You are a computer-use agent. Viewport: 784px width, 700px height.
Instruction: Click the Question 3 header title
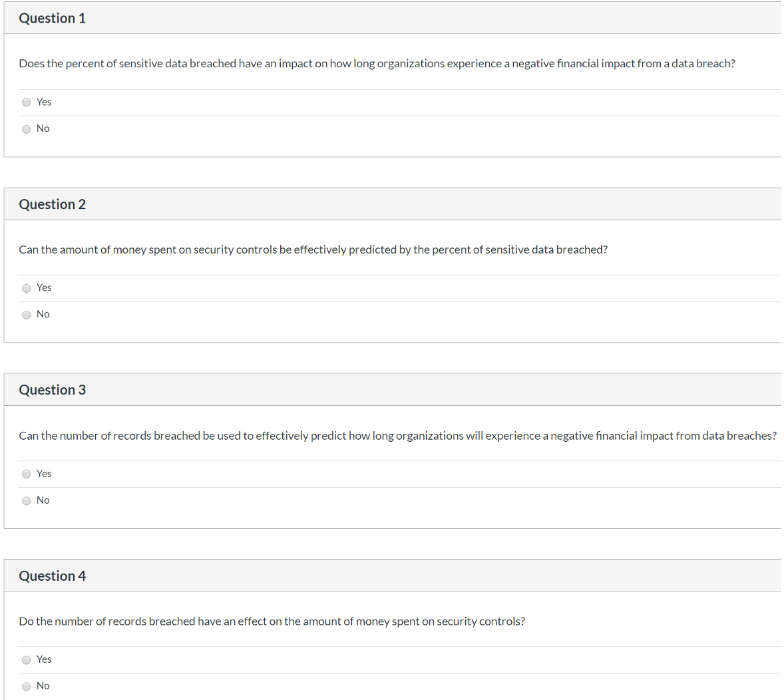tap(52, 390)
